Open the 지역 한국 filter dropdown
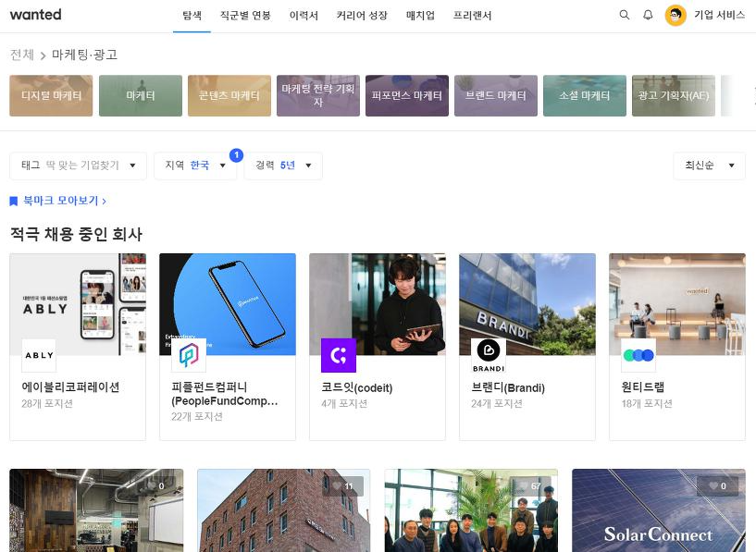 [195, 166]
